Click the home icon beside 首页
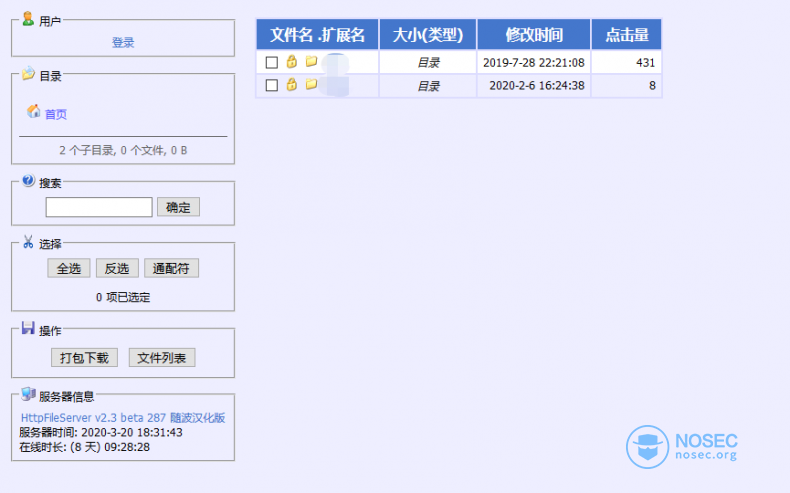Viewport: 790px width, 493px height. click(34, 111)
